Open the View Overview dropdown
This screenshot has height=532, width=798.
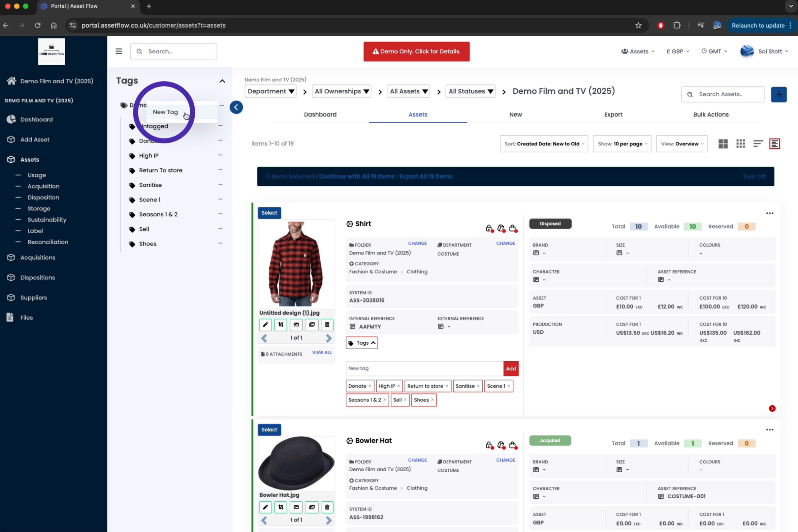tap(682, 144)
